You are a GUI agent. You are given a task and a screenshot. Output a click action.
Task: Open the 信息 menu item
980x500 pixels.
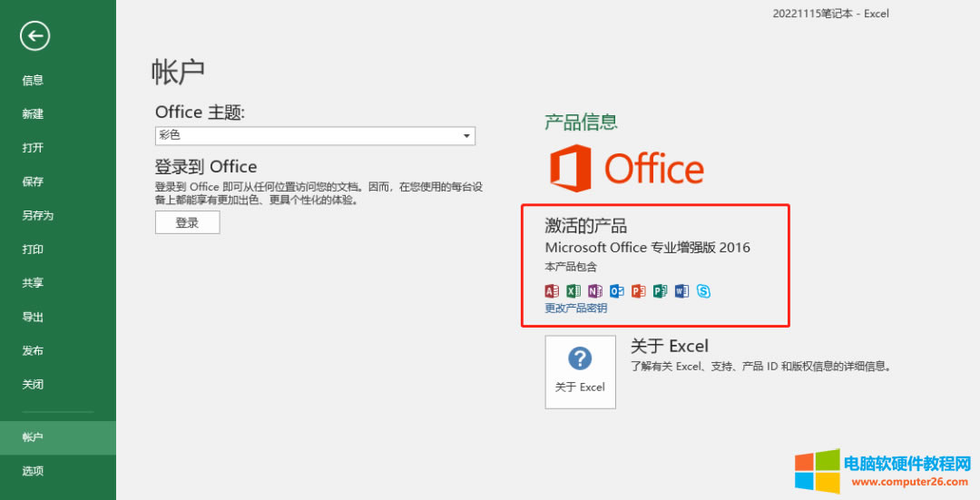coord(33,80)
